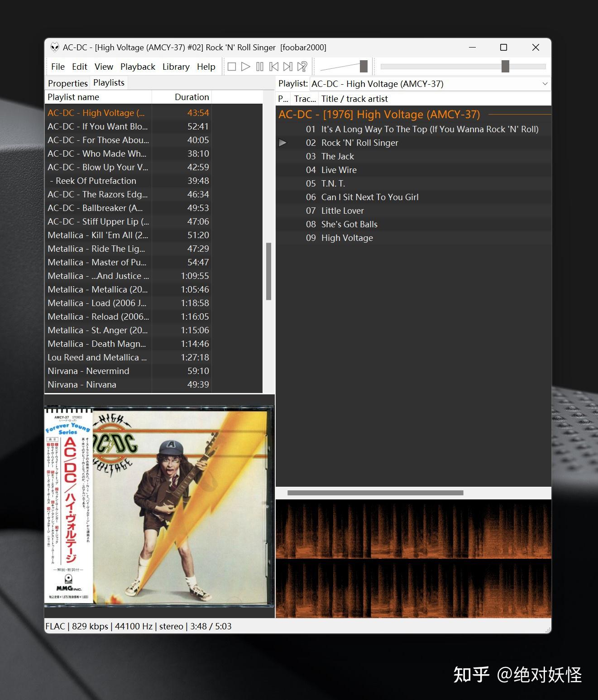Screen dimensions: 598x700
Task: Select playlist Metallica - Reload (2006...
Action: [153, 316]
